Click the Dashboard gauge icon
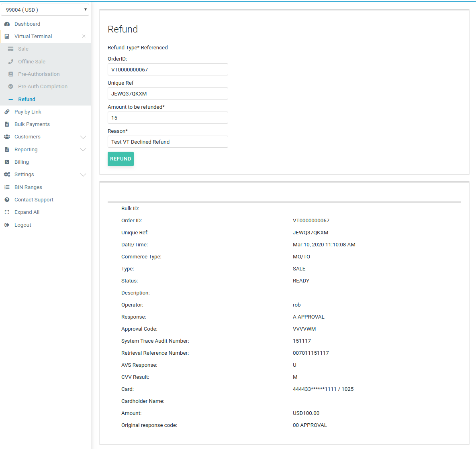 [x=7, y=24]
